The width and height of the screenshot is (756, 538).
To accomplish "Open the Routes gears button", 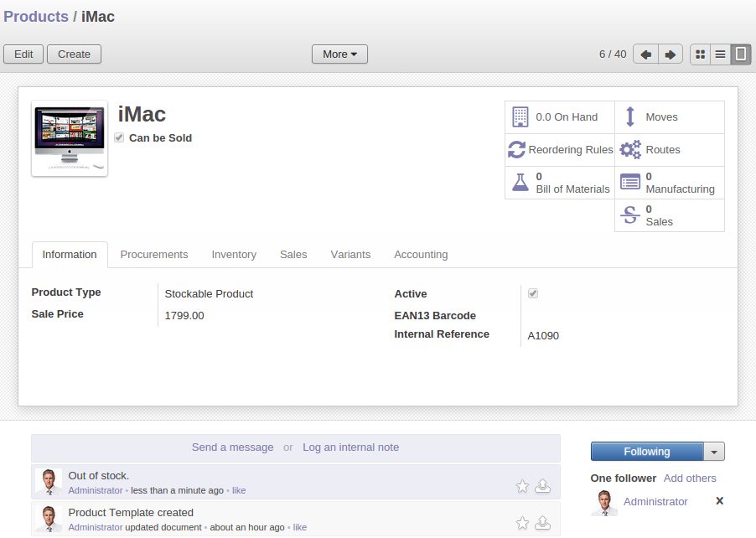I will (x=670, y=150).
